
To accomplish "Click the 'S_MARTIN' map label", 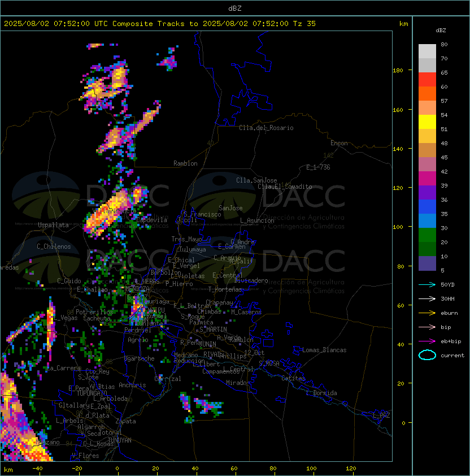I will point(214,330).
